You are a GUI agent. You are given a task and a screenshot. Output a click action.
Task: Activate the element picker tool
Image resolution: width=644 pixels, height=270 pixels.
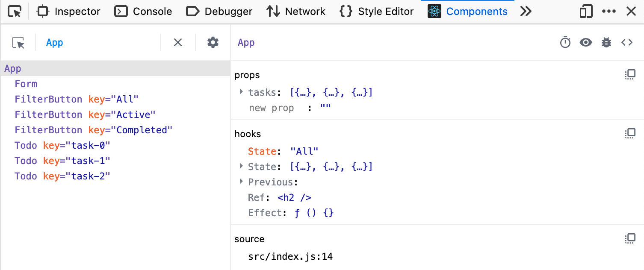pos(18,42)
